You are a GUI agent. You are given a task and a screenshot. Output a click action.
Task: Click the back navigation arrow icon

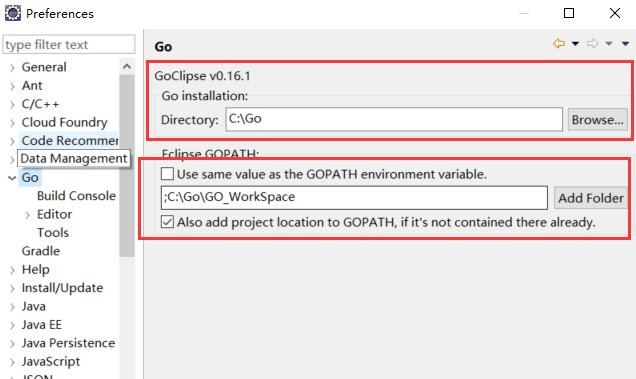[x=559, y=43]
